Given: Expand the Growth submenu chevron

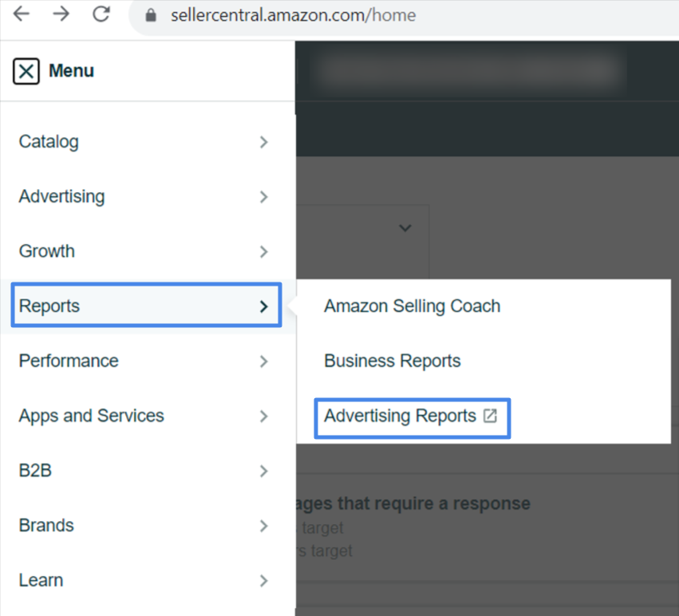Looking at the screenshot, I should point(264,251).
